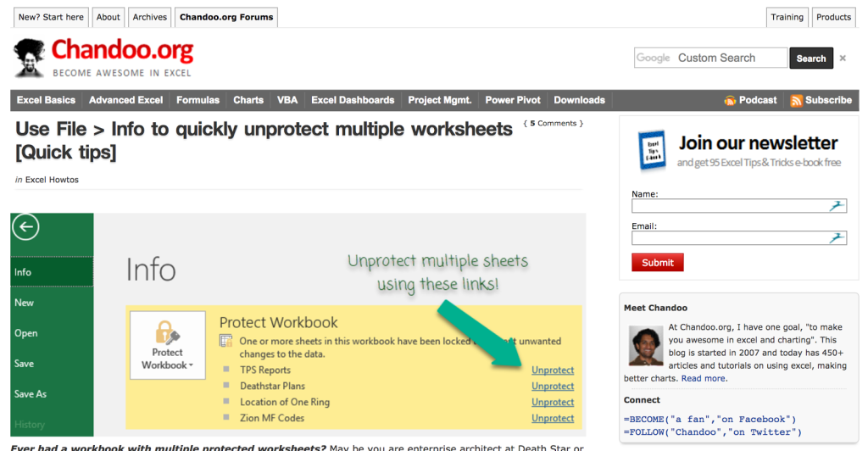Open the Protect Workbook dropdown button
The image size is (868, 451).
click(x=168, y=345)
